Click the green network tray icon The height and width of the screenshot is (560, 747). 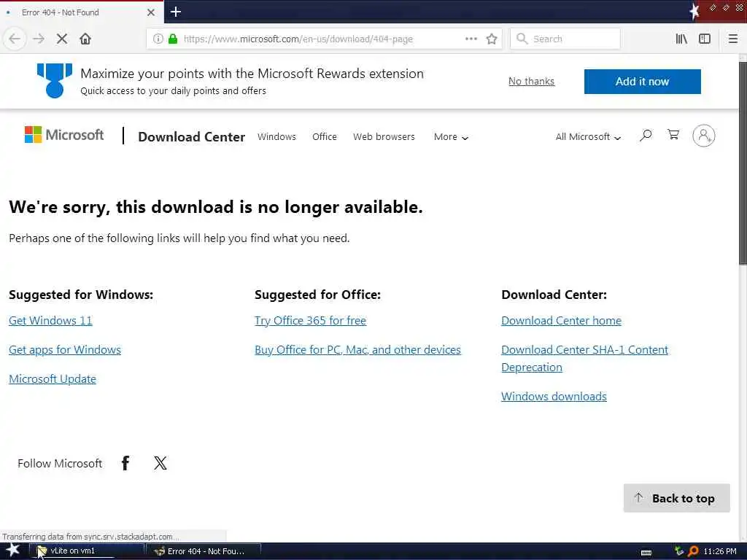coord(679,551)
